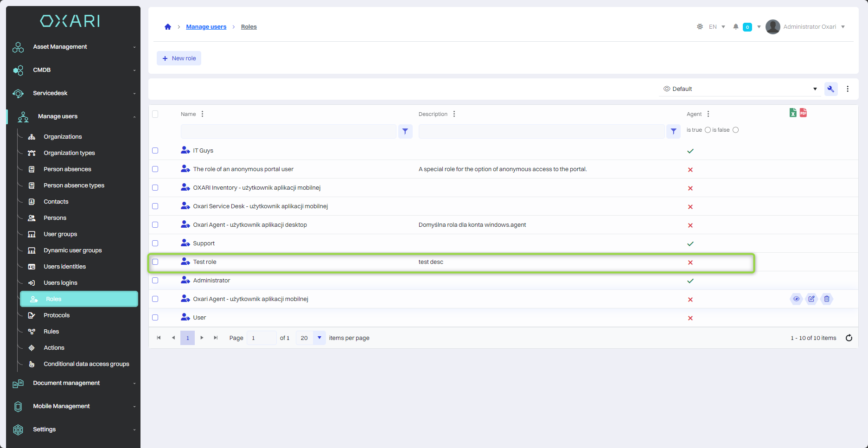This screenshot has height=448, width=868.
Task: Export the roles table to Excel
Action: tap(793, 113)
